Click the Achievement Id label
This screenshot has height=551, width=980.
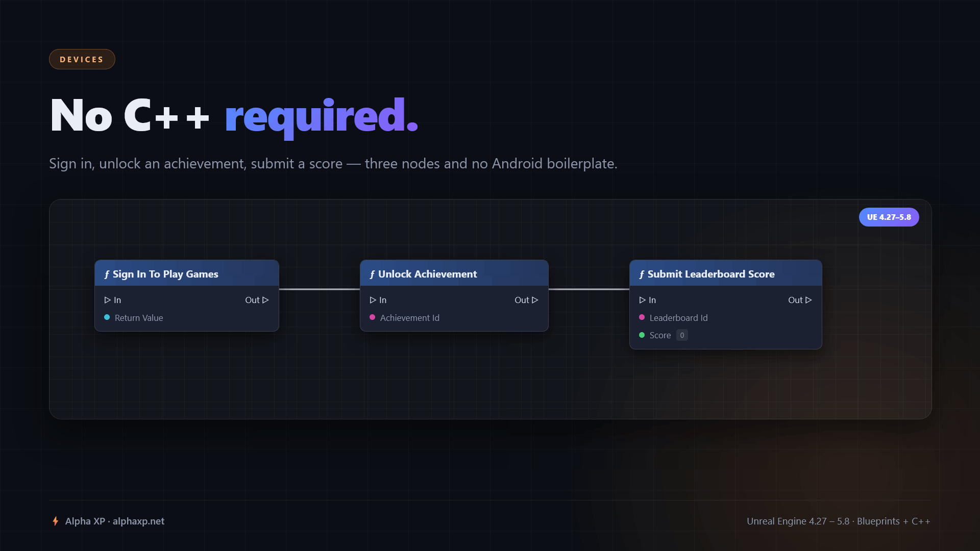[x=410, y=318]
